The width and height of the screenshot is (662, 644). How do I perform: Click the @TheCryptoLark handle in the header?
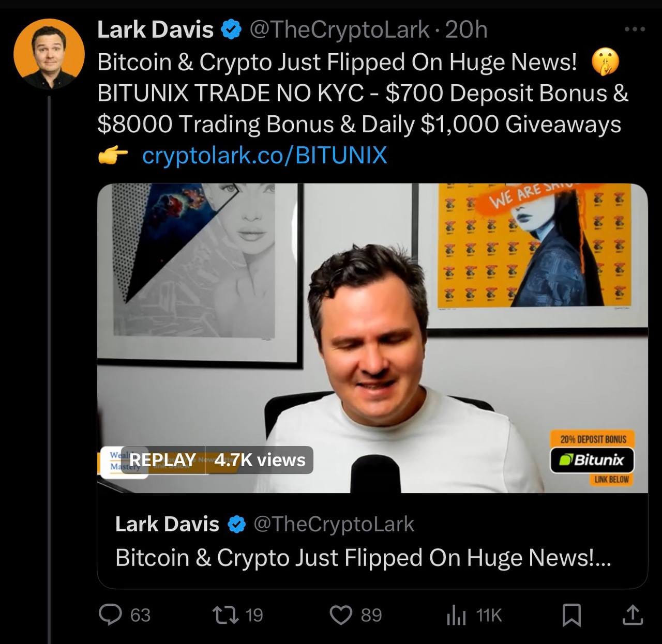[339, 30]
